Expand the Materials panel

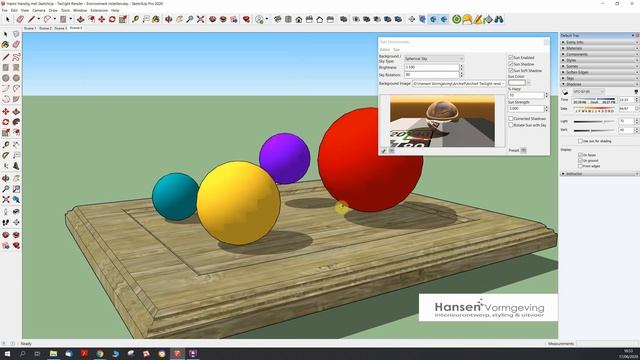coord(600,48)
